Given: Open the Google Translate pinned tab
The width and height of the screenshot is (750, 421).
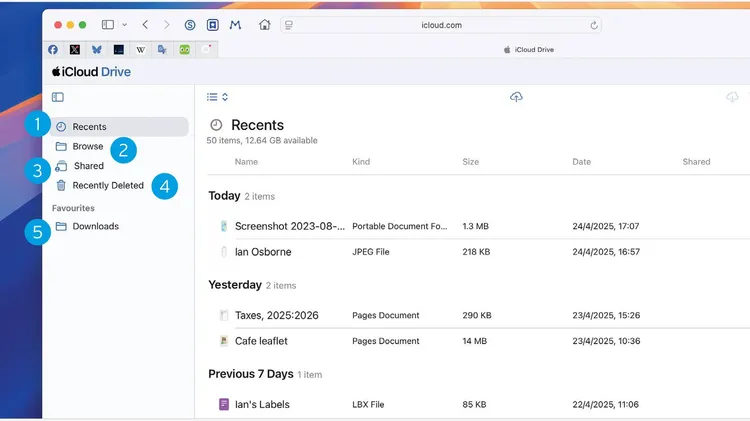Looking at the screenshot, I should (163, 50).
